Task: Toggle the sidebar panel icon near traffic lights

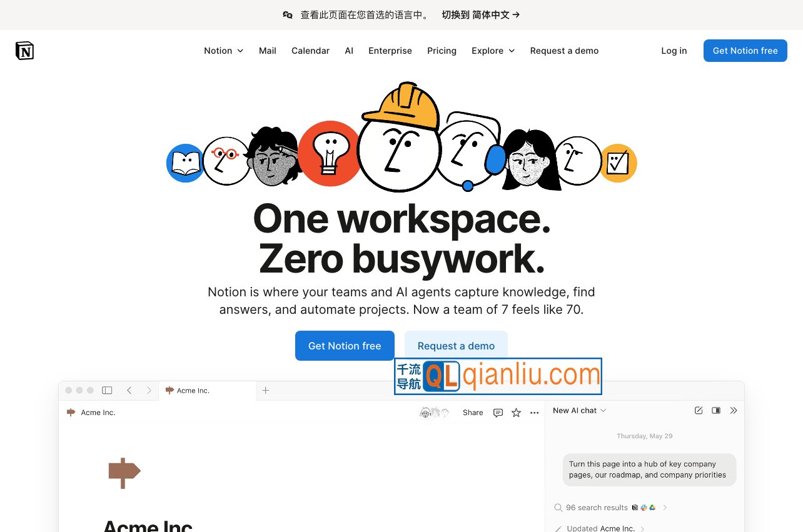Action: point(108,390)
